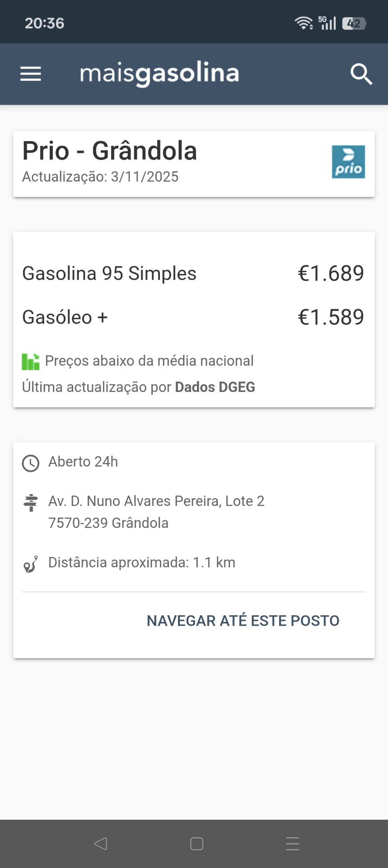This screenshot has width=388, height=868.
Task: Open Android recent apps button
Action: click(x=292, y=844)
